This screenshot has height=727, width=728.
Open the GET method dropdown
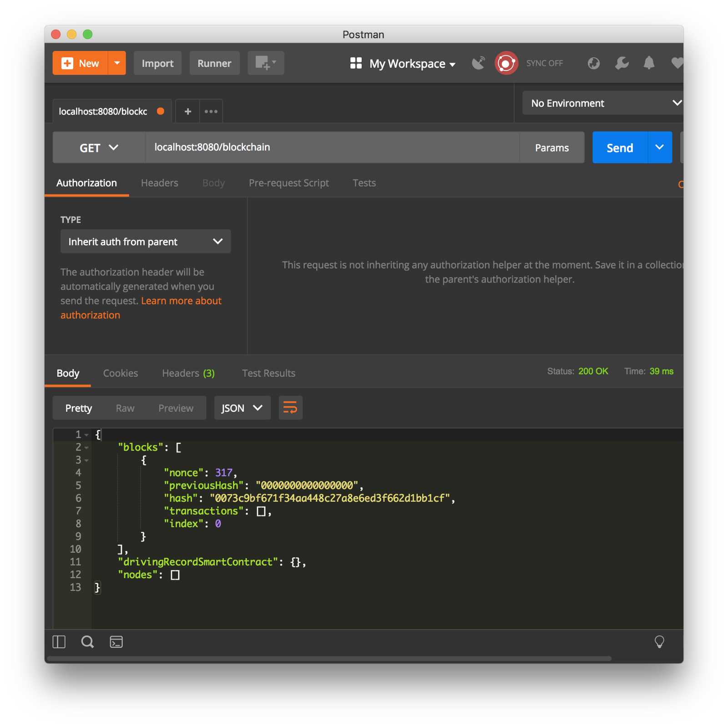coord(99,147)
